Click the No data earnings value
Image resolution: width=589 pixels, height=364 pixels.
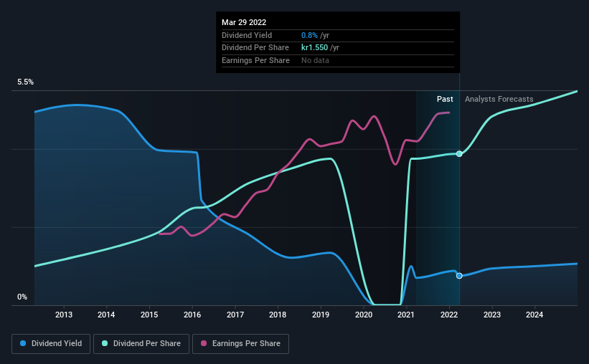[315, 60]
